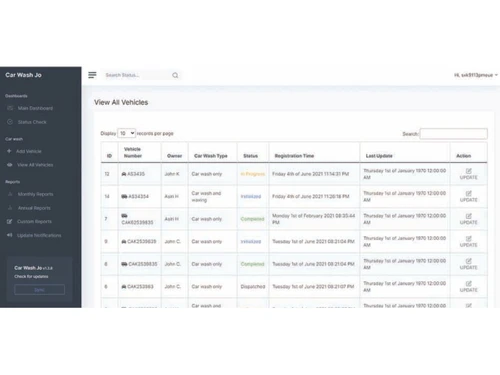Click the plus icon for Add Vehicle
This screenshot has width=500, height=375.
[9, 151]
